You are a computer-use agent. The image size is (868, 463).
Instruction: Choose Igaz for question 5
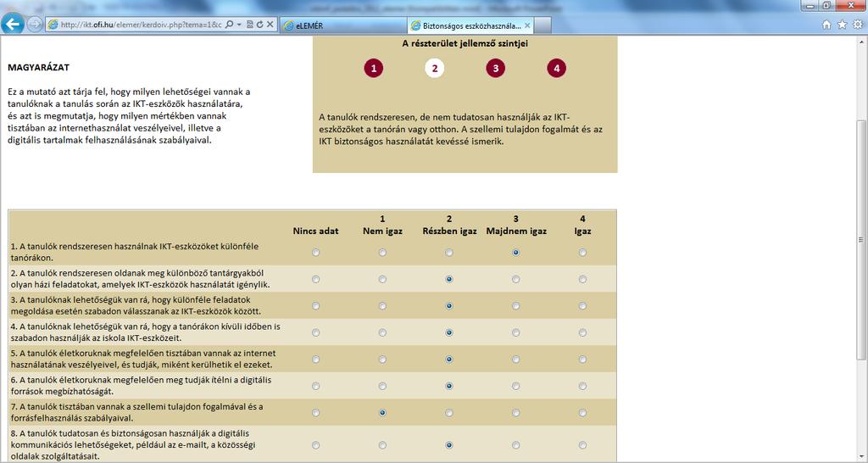pyautogui.click(x=582, y=360)
